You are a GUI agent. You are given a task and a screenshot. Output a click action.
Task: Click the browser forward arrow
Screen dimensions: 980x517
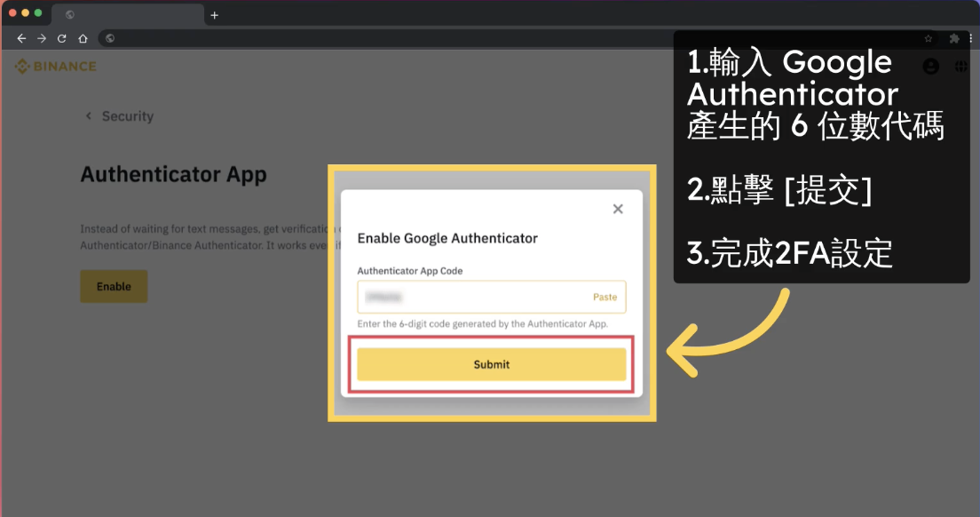click(x=41, y=39)
